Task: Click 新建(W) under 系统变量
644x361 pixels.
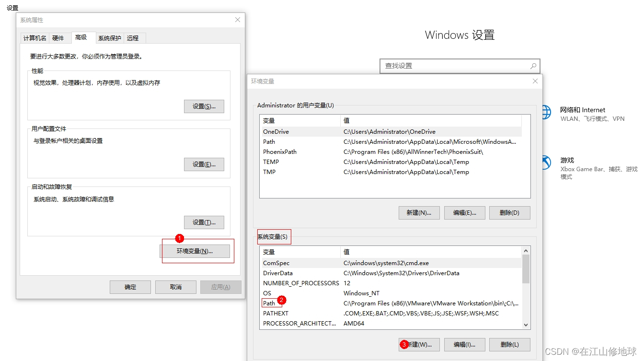Action: point(419,344)
